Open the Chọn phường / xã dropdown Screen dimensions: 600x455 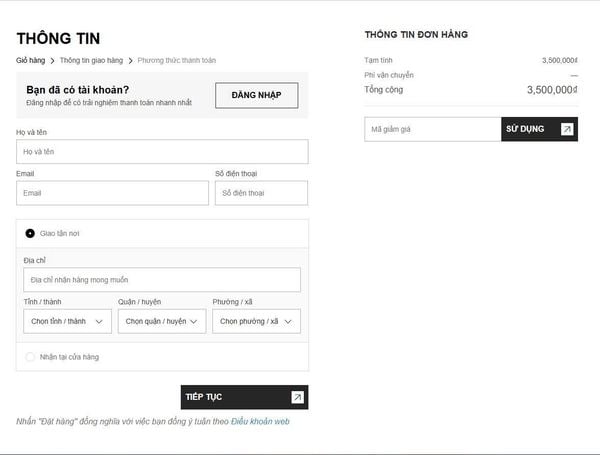pyautogui.click(x=256, y=321)
